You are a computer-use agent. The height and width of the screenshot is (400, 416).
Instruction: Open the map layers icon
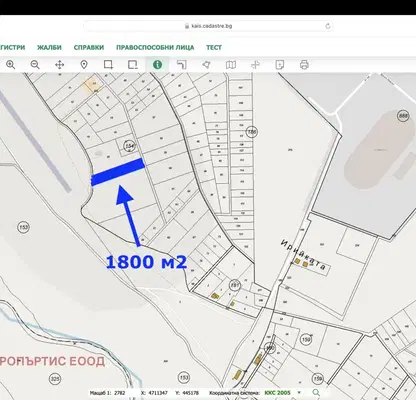click(x=231, y=65)
